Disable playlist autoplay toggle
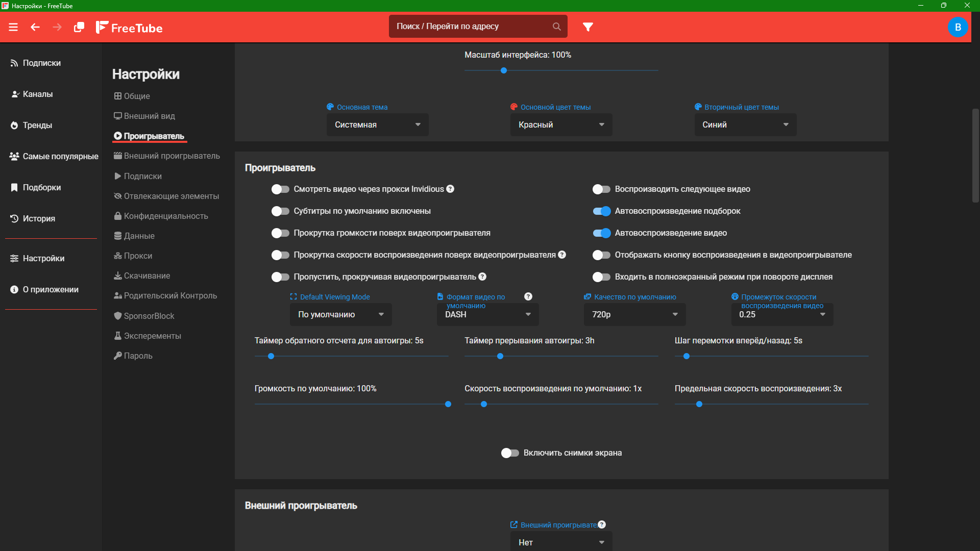This screenshot has height=551, width=980. tap(601, 211)
